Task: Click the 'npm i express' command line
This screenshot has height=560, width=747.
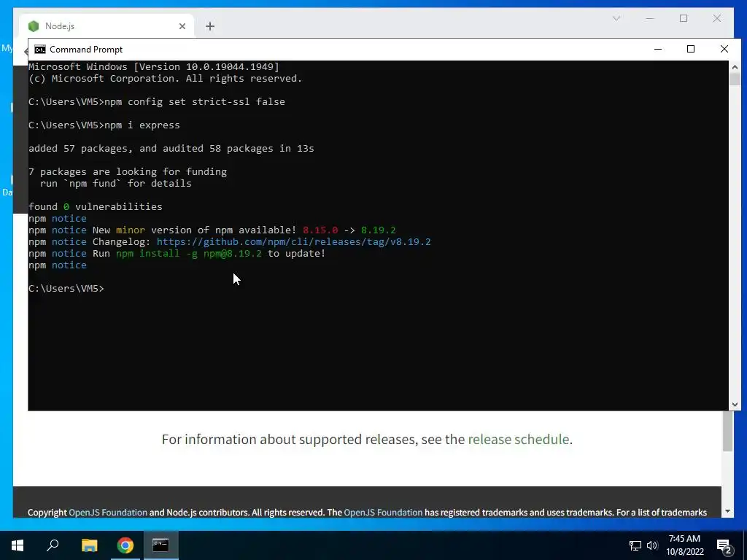Action: pyautogui.click(x=104, y=125)
